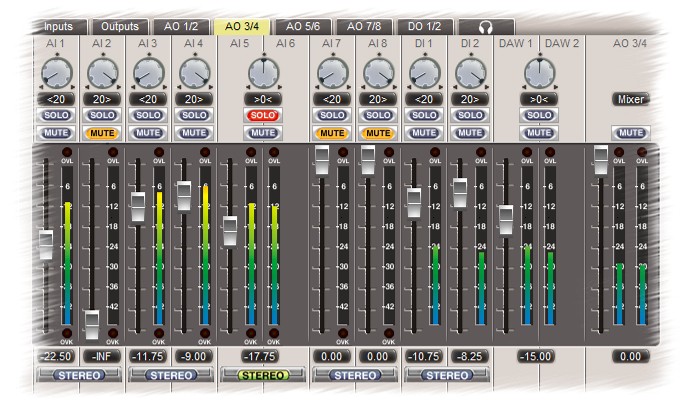Solo the AI 1 channel
Screen dimensions: 688x404
(x=56, y=115)
